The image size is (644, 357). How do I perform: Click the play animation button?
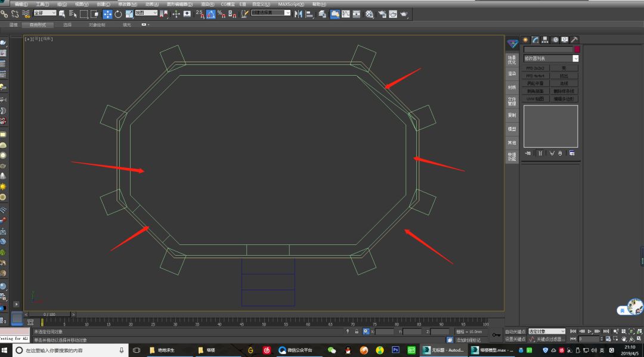pyautogui.click(x=590, y=331)
